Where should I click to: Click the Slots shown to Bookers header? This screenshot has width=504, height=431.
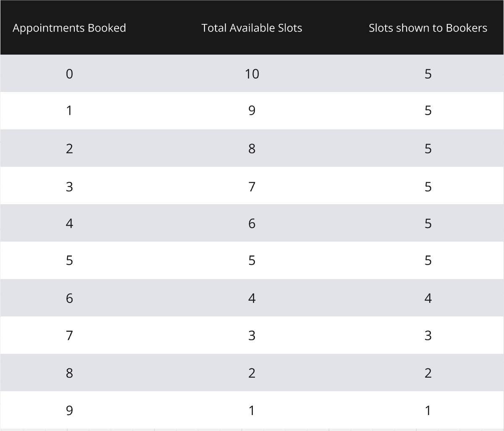[428, 28]
